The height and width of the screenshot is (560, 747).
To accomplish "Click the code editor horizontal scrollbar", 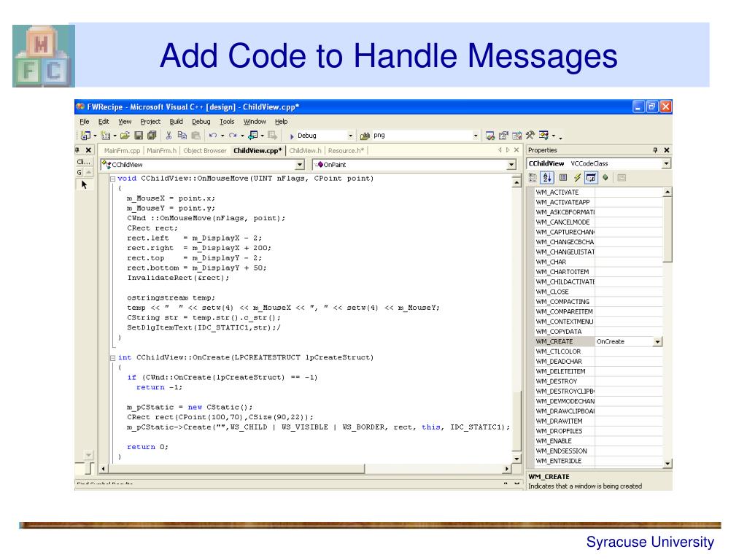I will [306, 468].
